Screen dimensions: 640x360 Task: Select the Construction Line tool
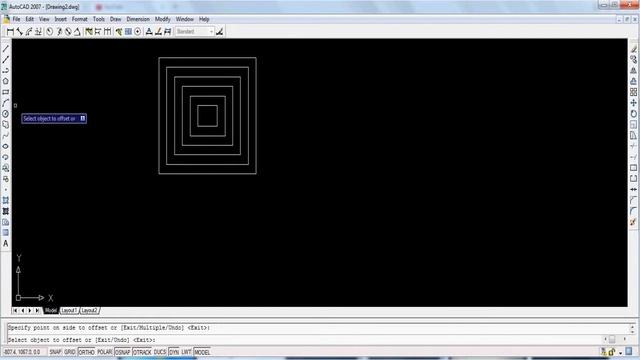[6, 60]
